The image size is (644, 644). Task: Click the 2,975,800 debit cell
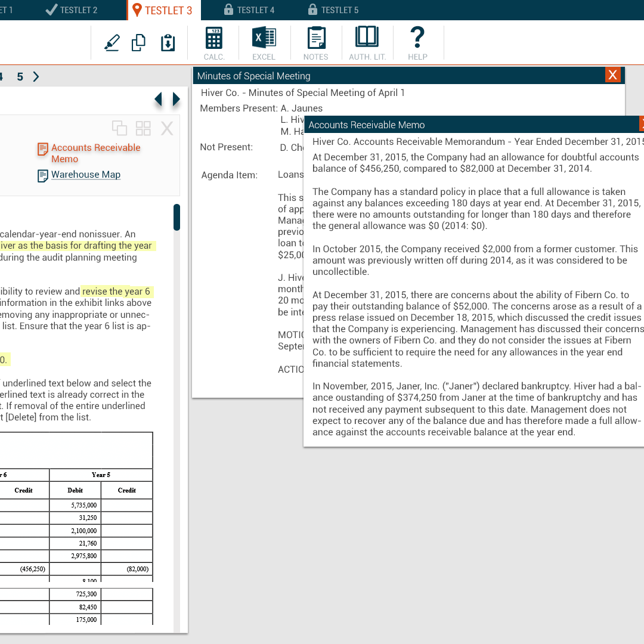click(75, 556)
